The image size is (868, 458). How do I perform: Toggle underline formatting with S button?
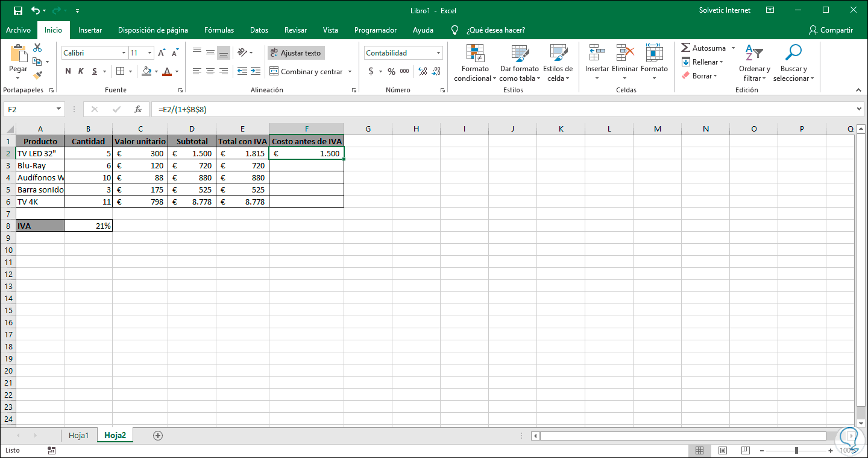(x=95, y=71)
